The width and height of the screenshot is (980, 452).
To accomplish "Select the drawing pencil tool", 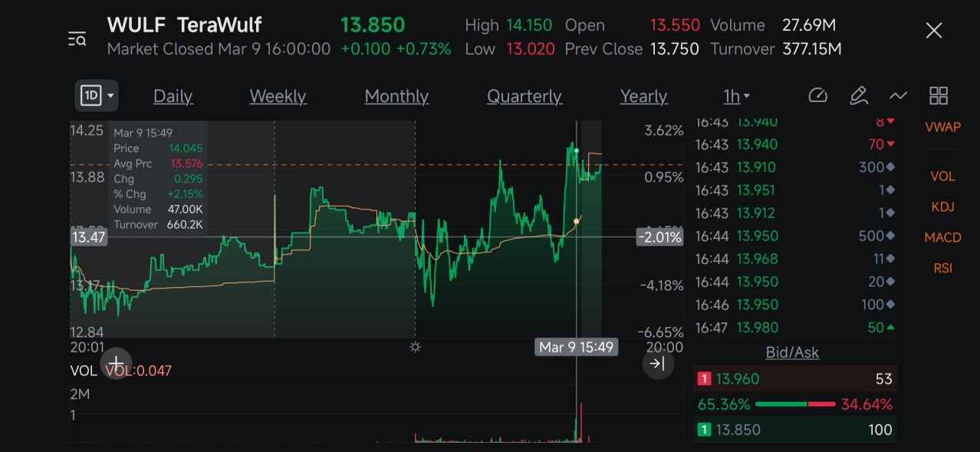I will coord(858,96).
